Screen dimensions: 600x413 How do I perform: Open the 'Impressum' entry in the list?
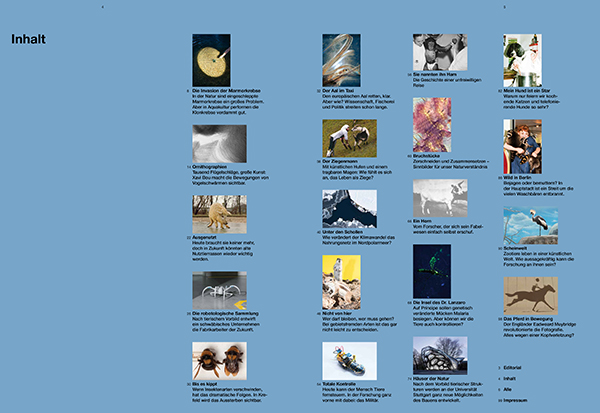pyautogui.click(x=520, y=399)
